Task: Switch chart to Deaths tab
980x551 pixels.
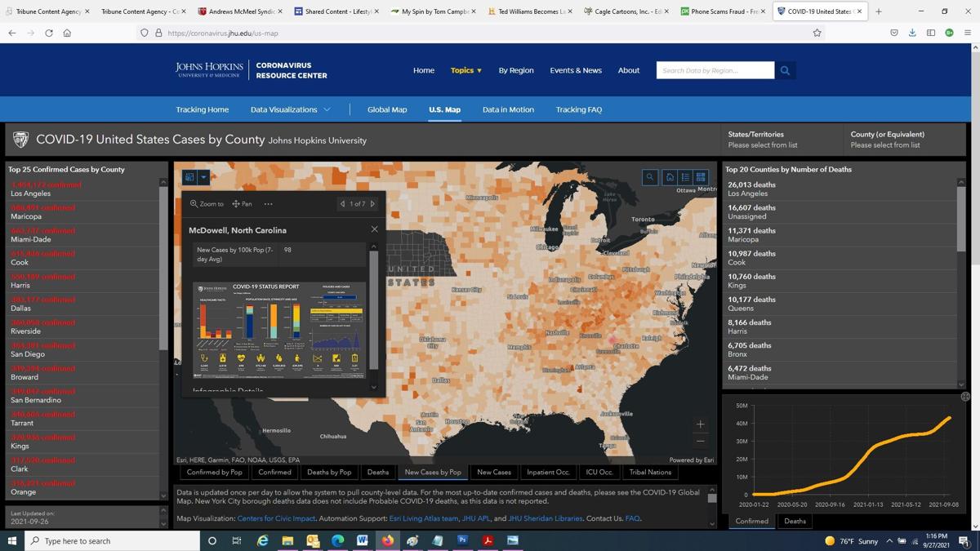Action: pos(795,521)
